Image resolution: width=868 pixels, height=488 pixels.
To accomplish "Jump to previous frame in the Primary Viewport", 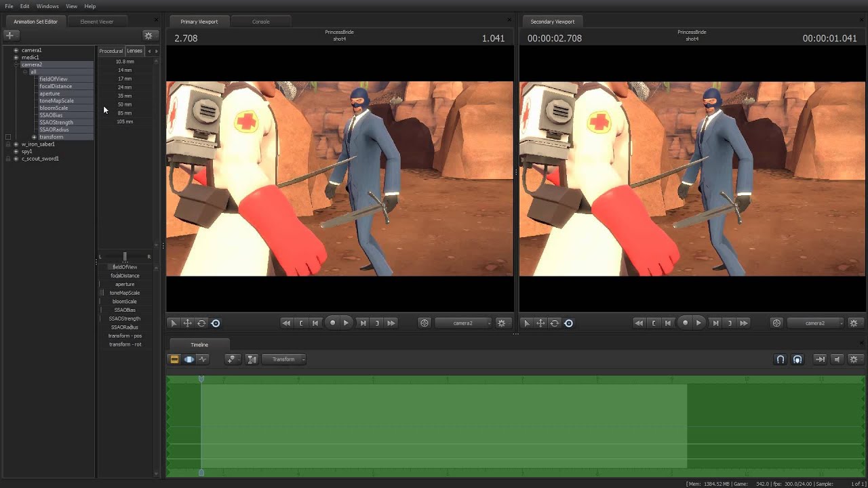I will point(315,323).
